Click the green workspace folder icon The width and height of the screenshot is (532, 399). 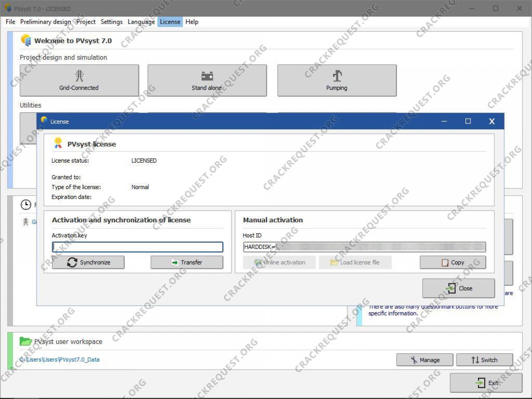pos(26,341)
